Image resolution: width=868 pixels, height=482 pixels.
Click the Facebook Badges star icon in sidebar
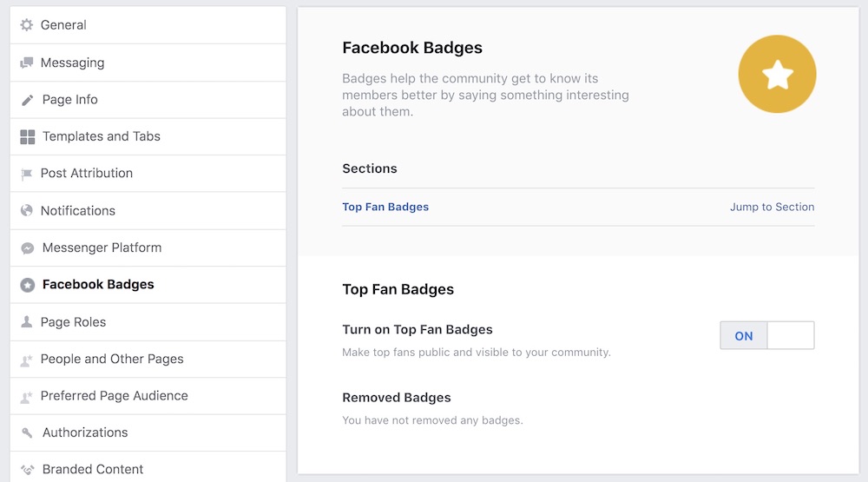tap(28, 285)
